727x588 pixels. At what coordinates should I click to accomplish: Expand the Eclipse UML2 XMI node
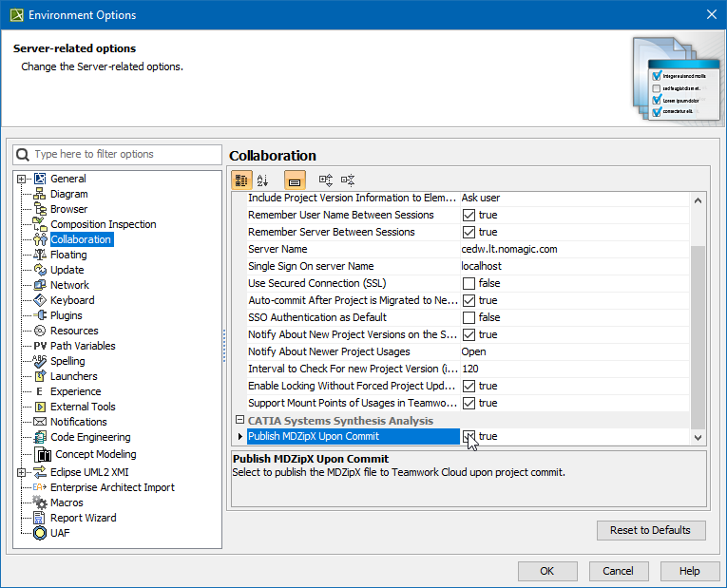point(22,472)
